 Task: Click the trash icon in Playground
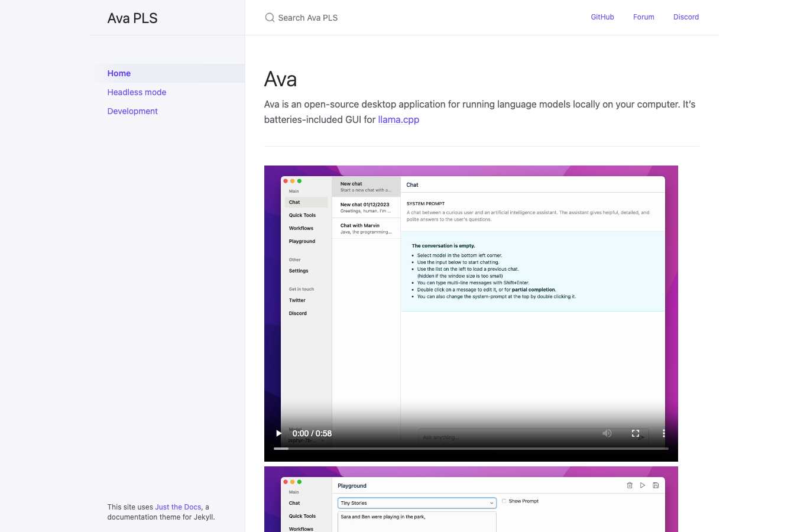[630, 485]
